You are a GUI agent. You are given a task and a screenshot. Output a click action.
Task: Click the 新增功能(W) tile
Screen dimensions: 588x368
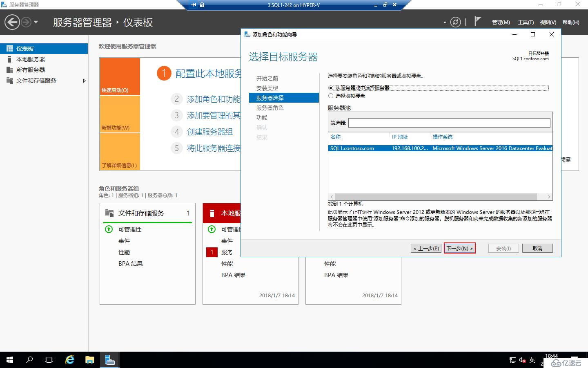(x=120, y=114)
